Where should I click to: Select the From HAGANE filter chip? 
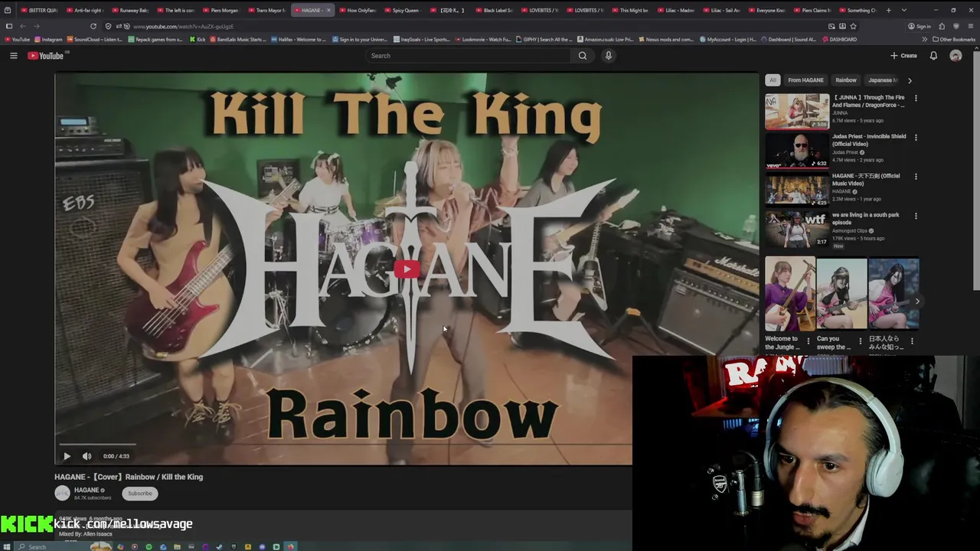[805, 80]
